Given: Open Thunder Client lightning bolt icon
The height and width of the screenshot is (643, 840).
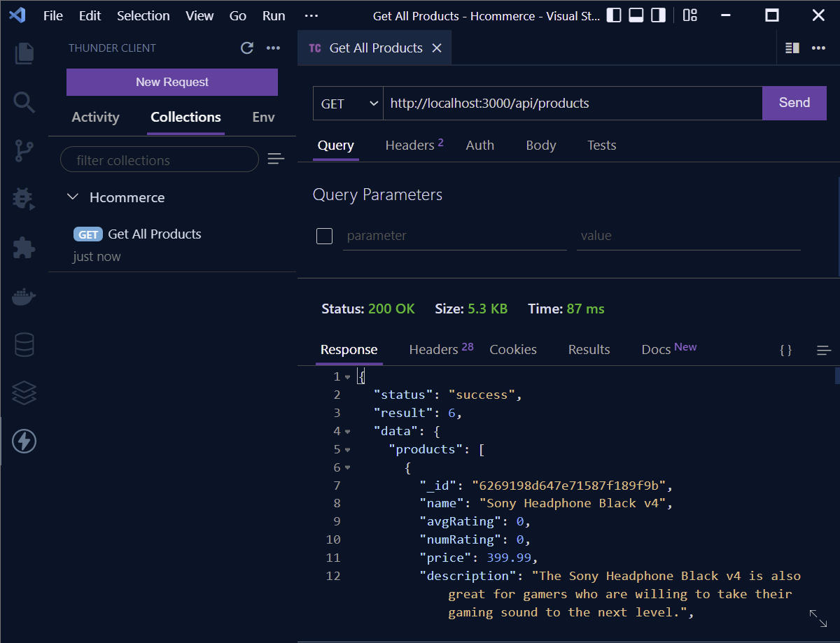Looking at the screenshot, I should (x=24, y=441).
